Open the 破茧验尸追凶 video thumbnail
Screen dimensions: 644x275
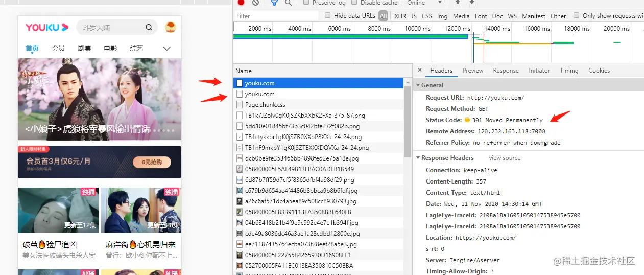pyautogui.click(x=58, y=211)
